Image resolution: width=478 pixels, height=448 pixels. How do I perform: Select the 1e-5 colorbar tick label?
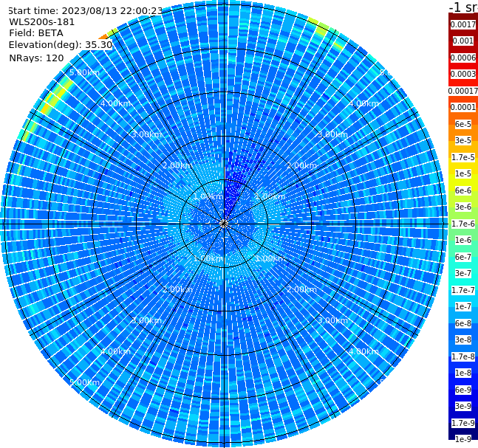pyautogui.click(x=463, y=173)
